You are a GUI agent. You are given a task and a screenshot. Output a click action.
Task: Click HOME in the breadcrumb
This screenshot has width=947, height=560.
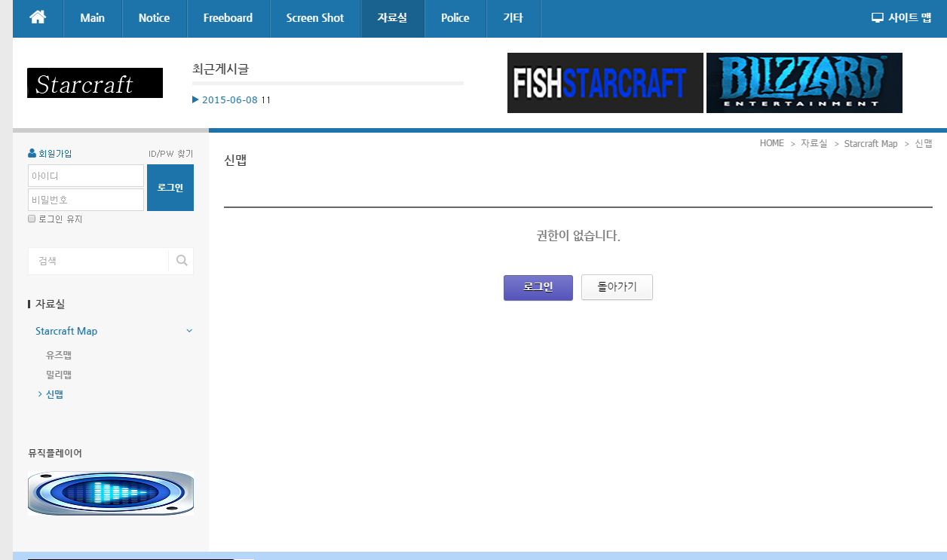tap(772, 143)
